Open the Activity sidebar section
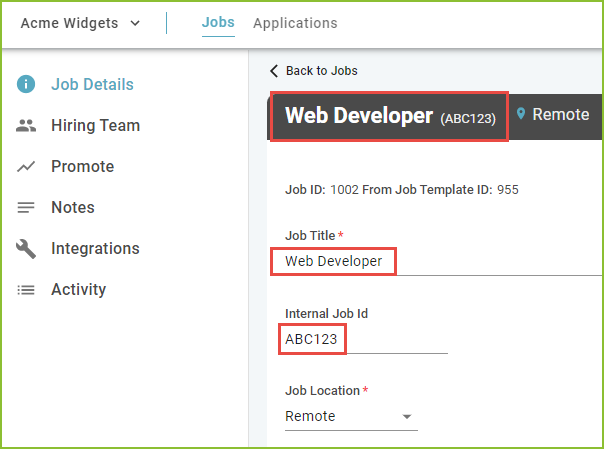 coord(79,290)
